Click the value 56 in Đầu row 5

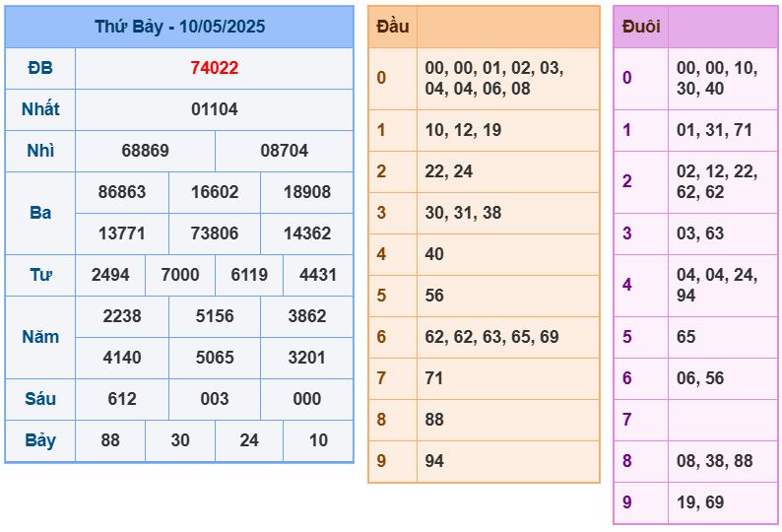(x=434, y=296)
